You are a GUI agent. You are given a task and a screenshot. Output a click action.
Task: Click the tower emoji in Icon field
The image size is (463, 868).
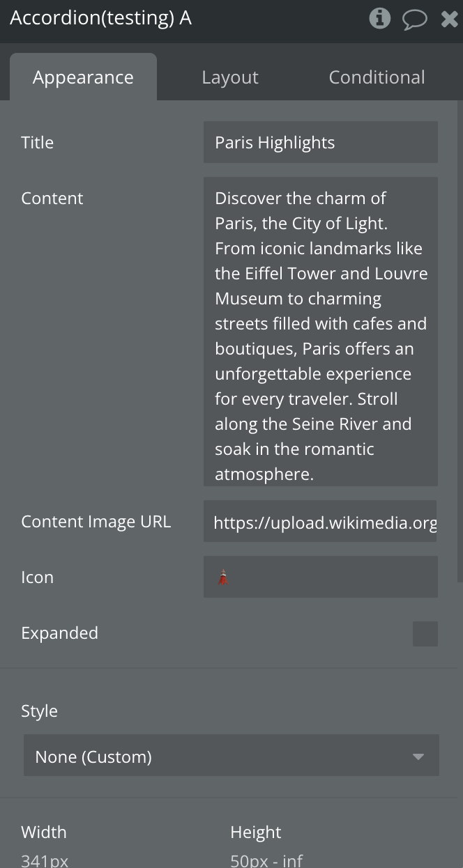tap(223, 578)
